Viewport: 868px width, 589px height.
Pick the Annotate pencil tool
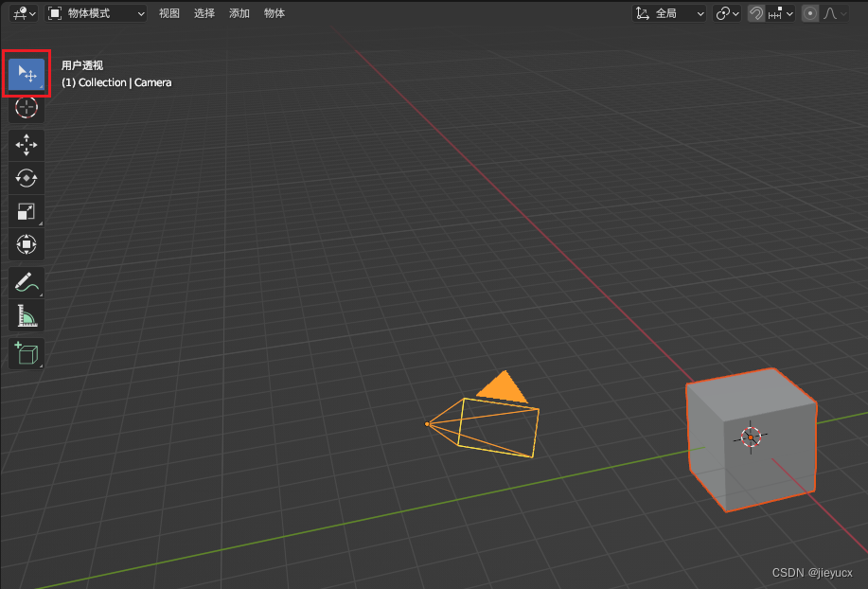pos(27,282)
